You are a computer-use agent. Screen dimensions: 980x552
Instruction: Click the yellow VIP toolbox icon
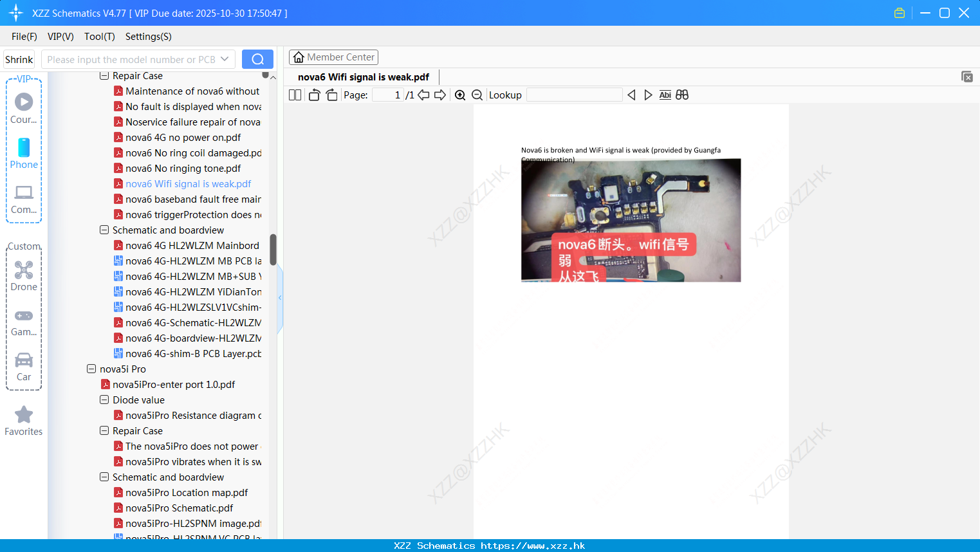[x=900, y=13]
